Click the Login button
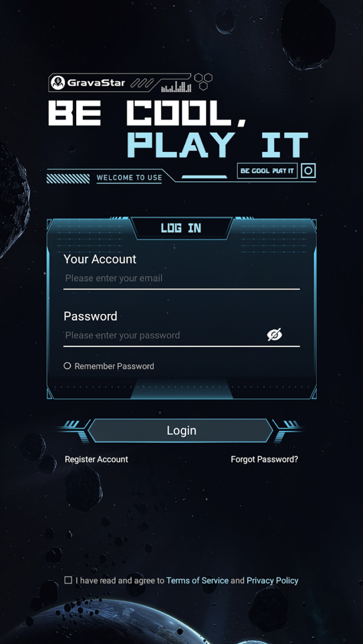 point(181,431)
